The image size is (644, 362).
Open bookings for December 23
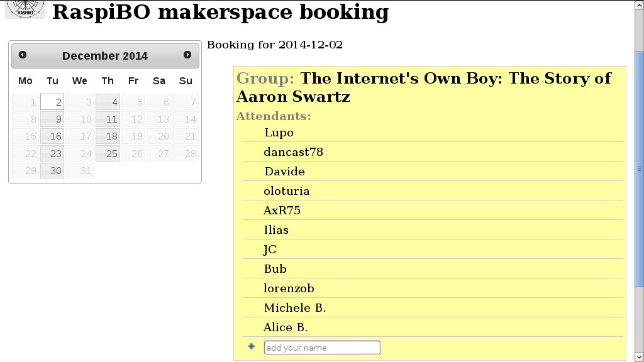[x=52, y=153]
